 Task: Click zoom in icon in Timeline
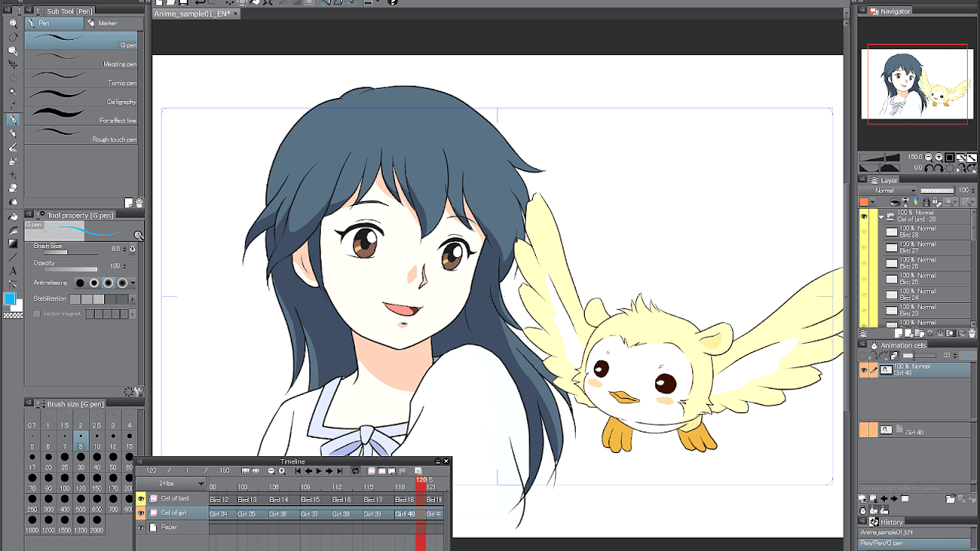[282, 471]
